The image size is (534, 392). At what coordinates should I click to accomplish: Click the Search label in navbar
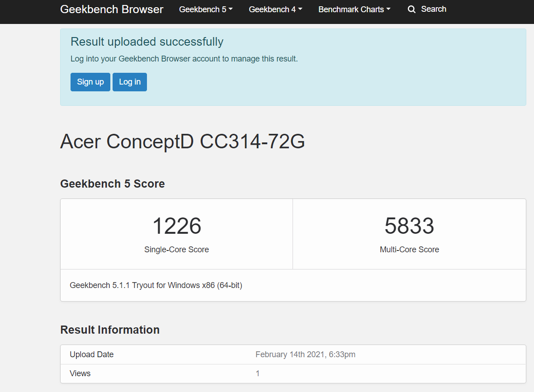point(433,9)
